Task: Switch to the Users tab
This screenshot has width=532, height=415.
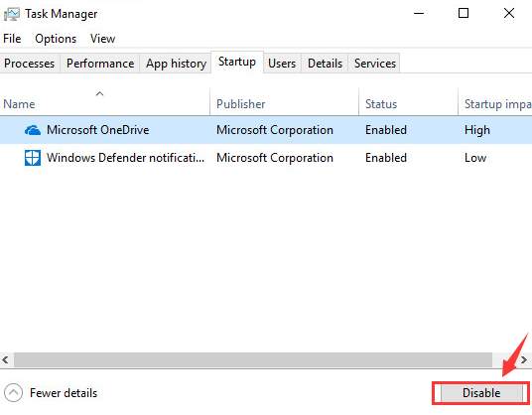Action: (282, 64)
